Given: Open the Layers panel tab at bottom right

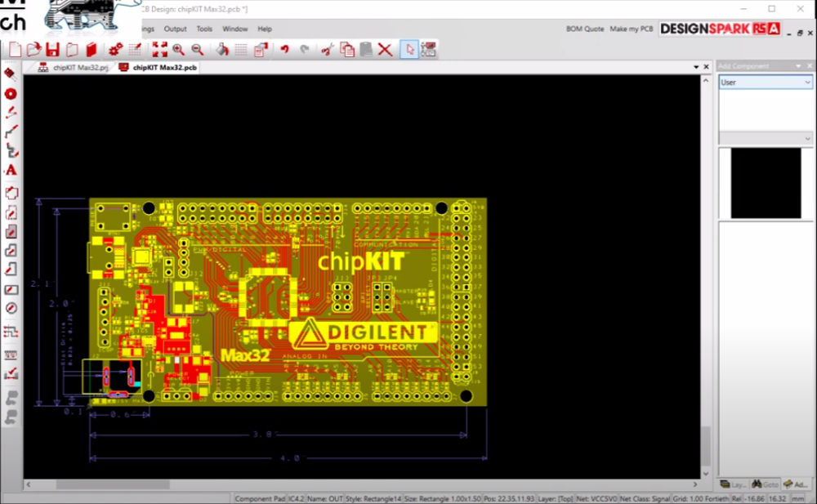Looking at the screenshot, I should point(732,484).
